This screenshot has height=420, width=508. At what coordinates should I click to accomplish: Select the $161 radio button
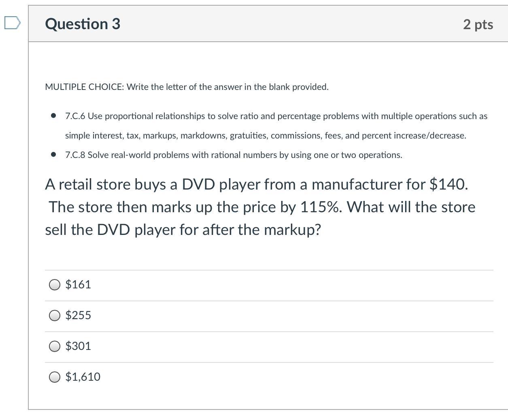[x=55, y=285]
